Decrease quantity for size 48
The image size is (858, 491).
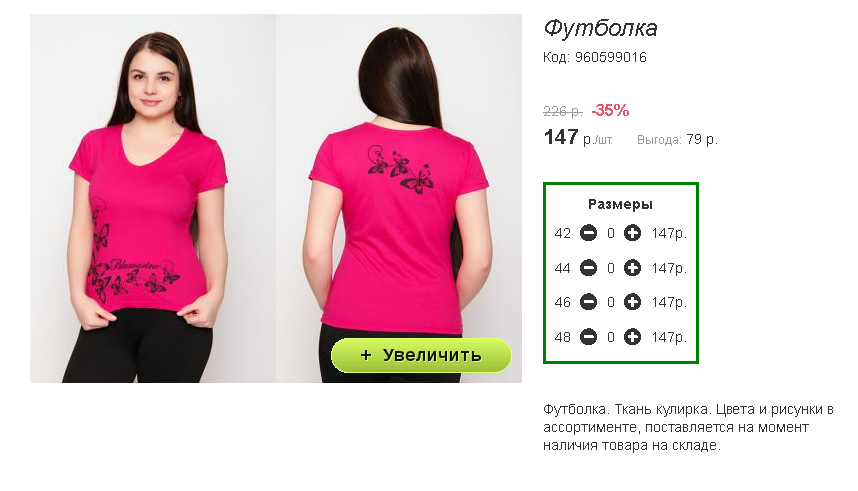tap(588, 337)
